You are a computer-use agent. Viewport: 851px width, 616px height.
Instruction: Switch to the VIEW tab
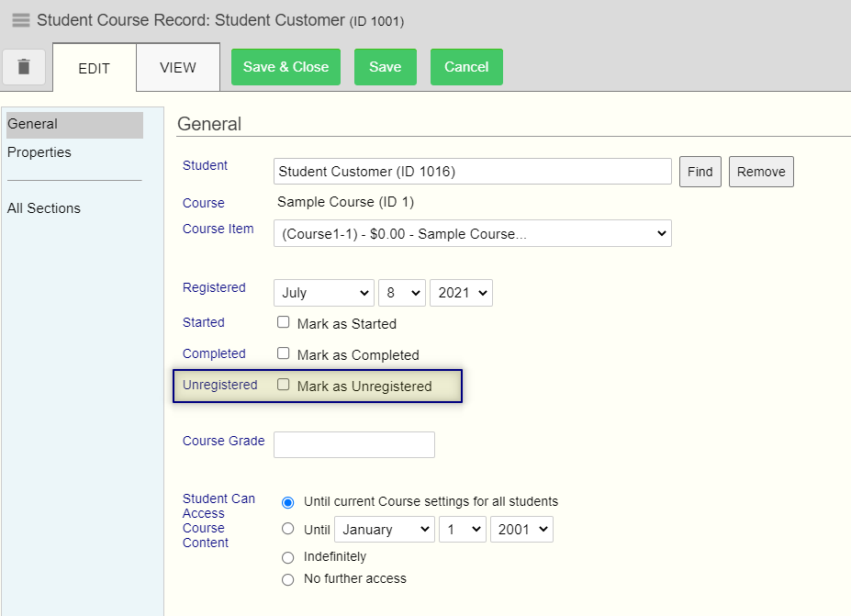[178, 68]
